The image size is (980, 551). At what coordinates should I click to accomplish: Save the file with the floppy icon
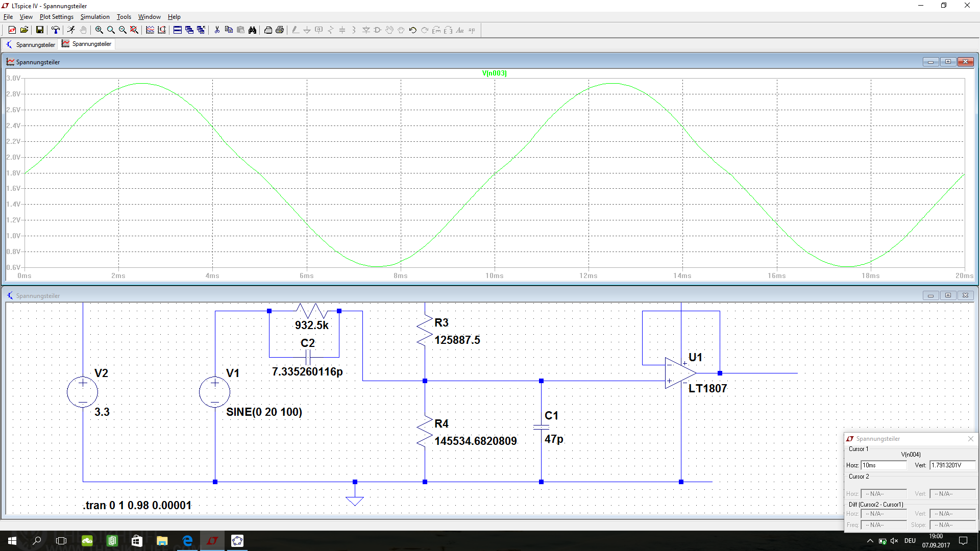pyautogui.click(x=39, y=30)
